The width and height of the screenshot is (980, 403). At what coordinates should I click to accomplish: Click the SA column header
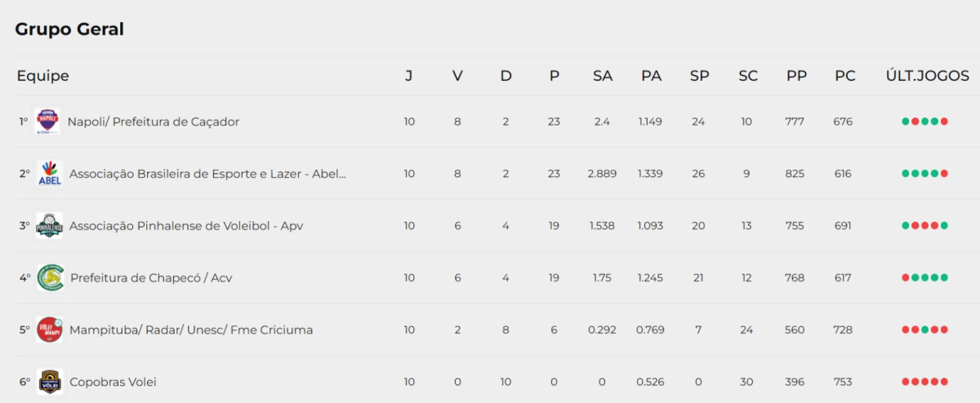(603, 76)
